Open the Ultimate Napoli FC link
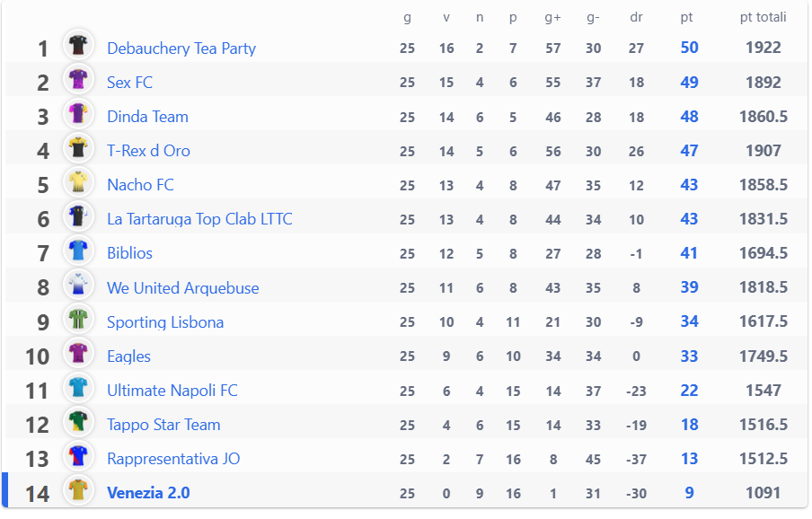This screenshot has width=812, height=519. click(172, 391)
